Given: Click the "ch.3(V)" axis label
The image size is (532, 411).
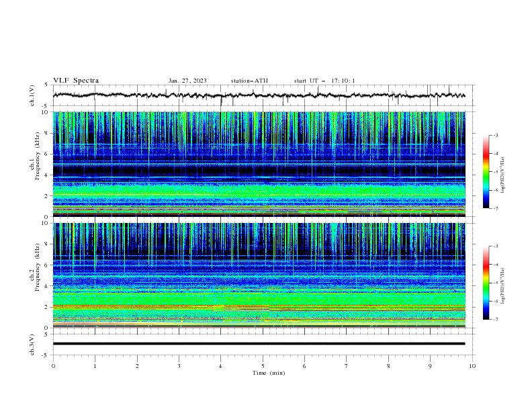Looking at the screenshot, I should pyautogui.click(x=32, y=345).
